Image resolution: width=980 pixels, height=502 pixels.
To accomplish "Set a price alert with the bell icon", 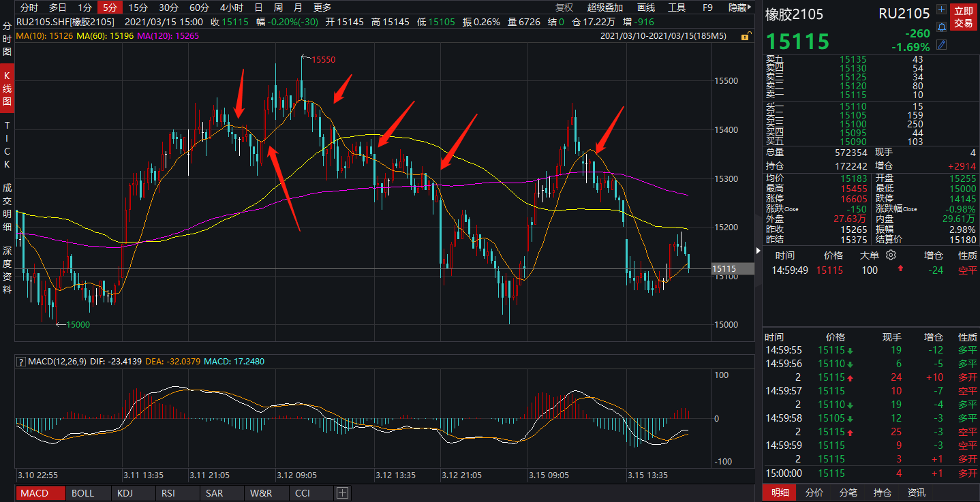I will (942, 27).
